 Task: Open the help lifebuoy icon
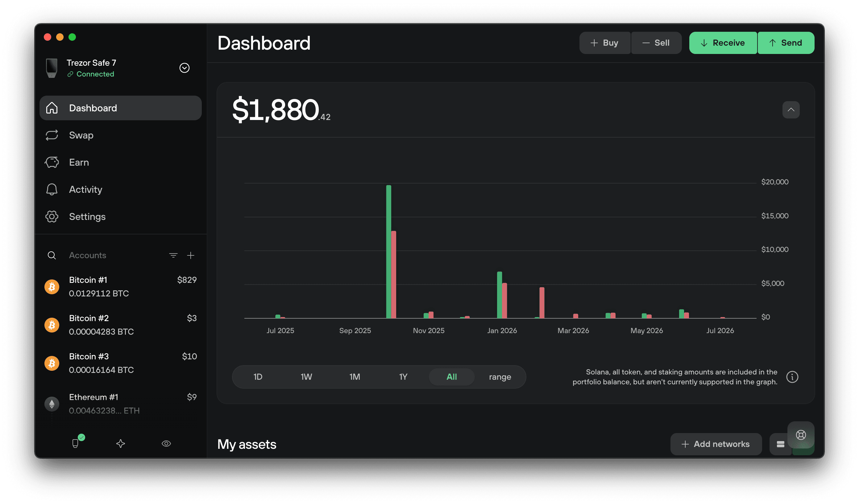click(801, 435)
